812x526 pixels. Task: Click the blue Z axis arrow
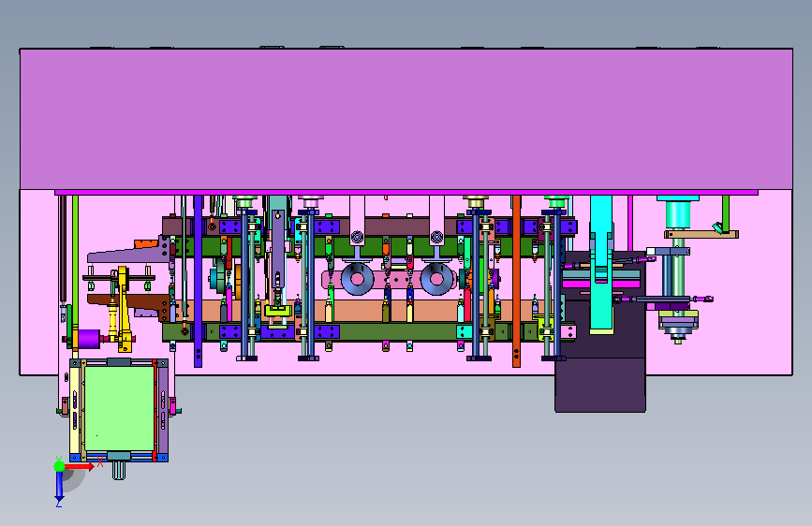(x=59, y=487)
